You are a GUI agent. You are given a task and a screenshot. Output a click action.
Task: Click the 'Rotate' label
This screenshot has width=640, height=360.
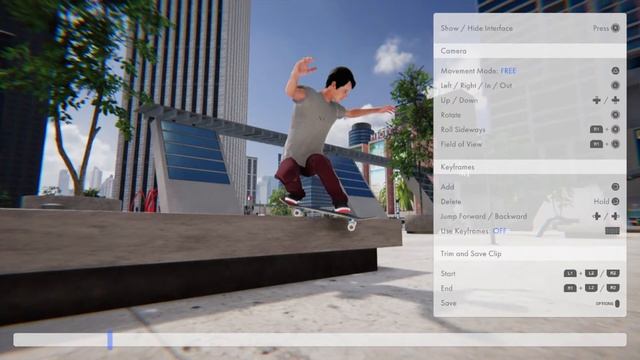(451, 115)
